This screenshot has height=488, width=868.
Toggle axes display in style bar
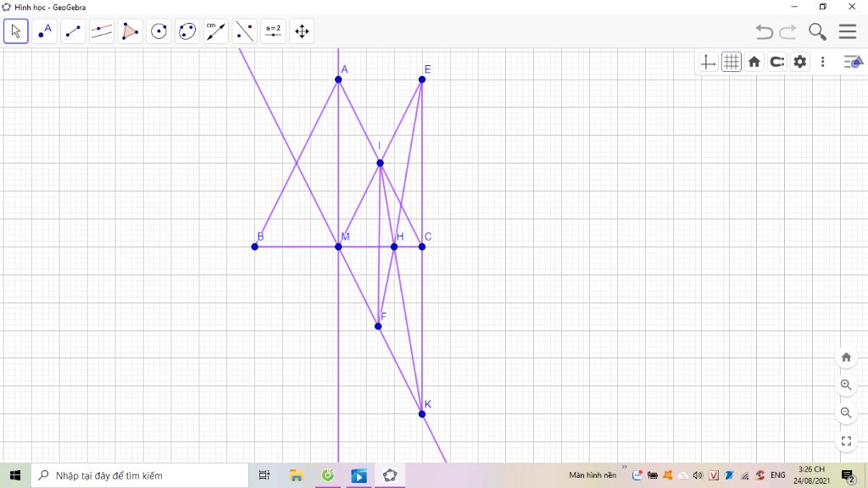coord(708,62)
